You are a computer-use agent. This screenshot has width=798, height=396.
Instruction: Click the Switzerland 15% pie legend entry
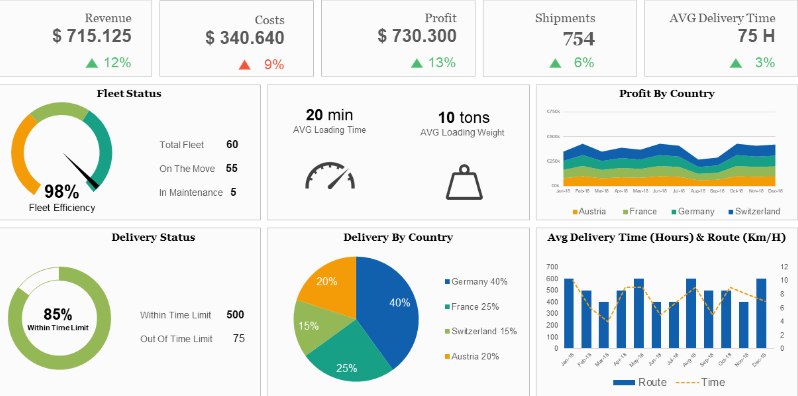481,331
